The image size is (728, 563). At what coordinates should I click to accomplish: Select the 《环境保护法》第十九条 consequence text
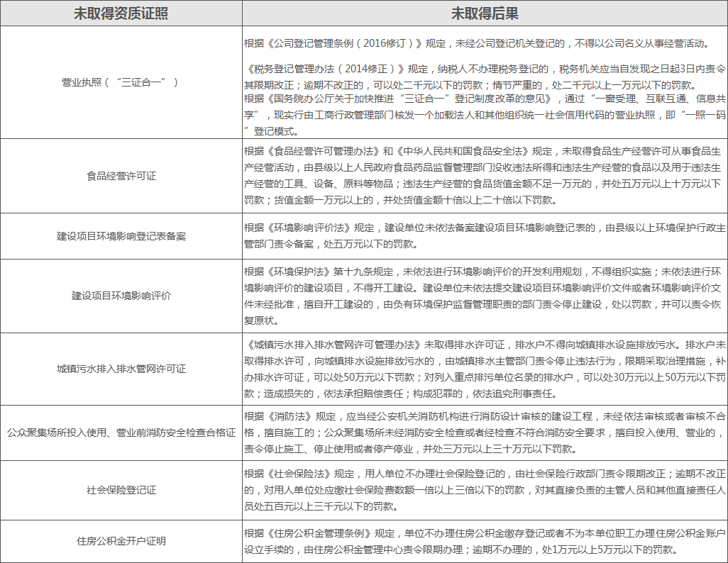pyautogui.click(x=485, y=296)
